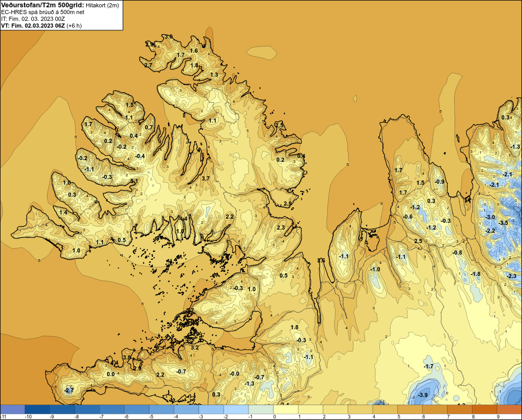Click the '-11' label on the legend scale
522x420 pixels.
[3, 417]
